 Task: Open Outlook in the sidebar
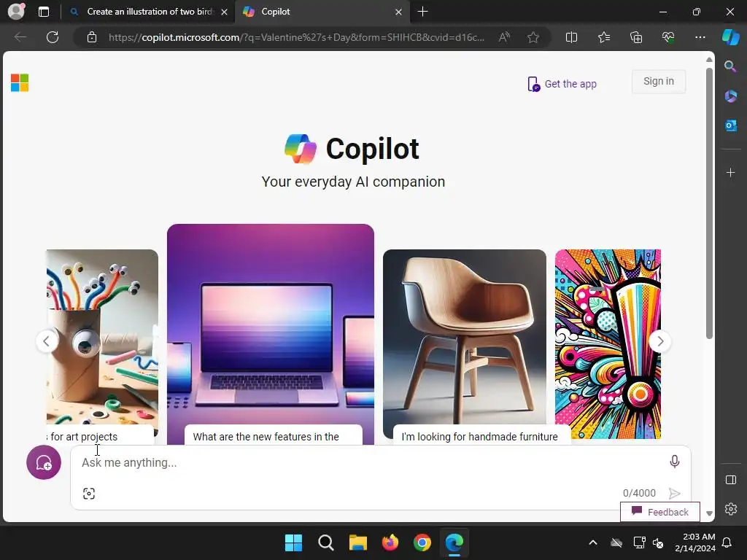click(730, 125)
